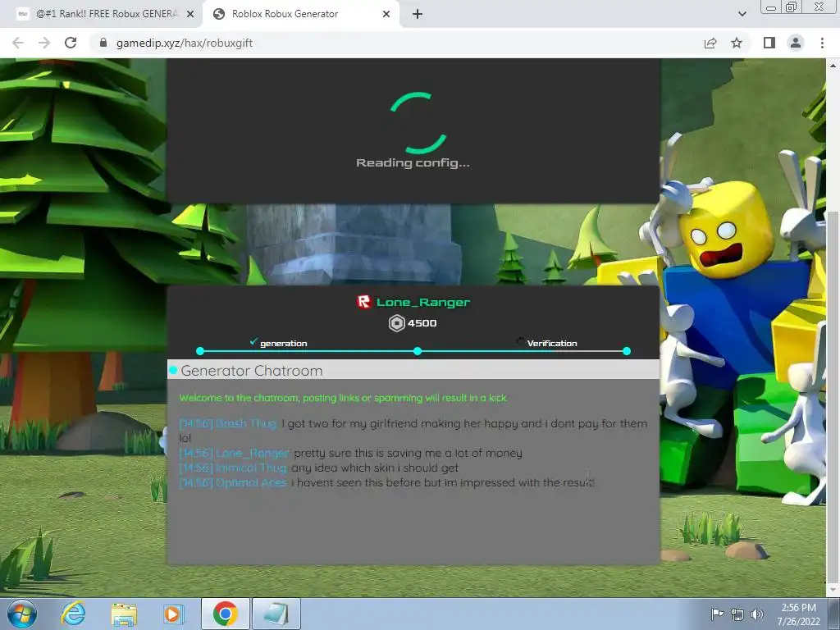Open Chrome's three-dot menu
Image resolution: width=840 pixels, height=630 pixels.
(822, 43)
